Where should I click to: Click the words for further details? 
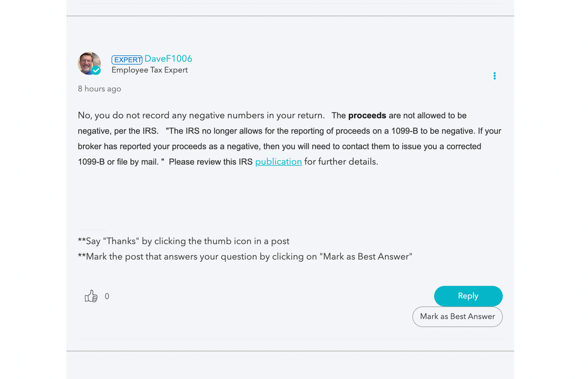point(341,162)
